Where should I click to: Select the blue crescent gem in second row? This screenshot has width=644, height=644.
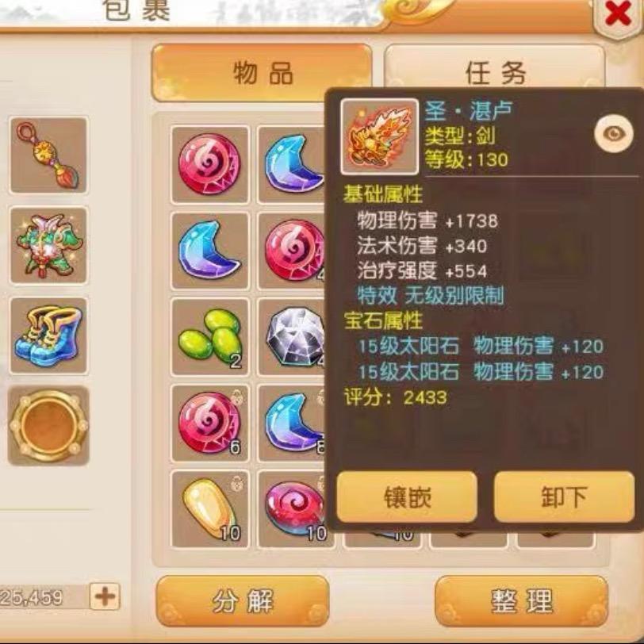210,251
